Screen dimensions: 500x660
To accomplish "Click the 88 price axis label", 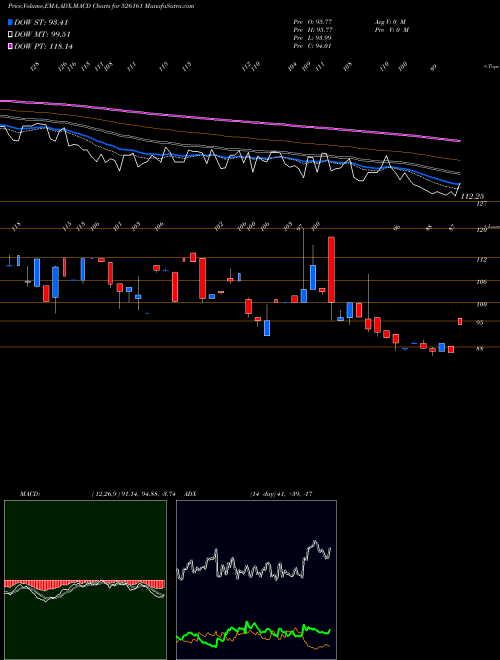I will [480, 349].
